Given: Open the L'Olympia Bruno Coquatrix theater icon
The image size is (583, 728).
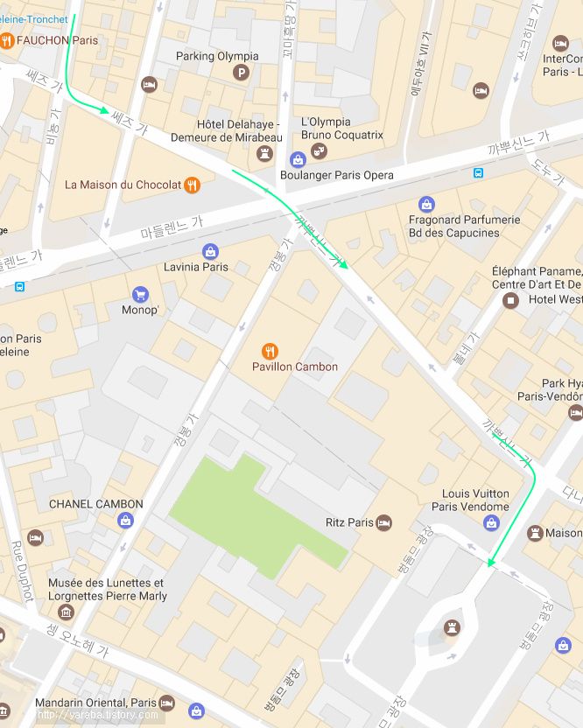Looking at the screenshot, I should pyautogui.click(x=319, y=150).
